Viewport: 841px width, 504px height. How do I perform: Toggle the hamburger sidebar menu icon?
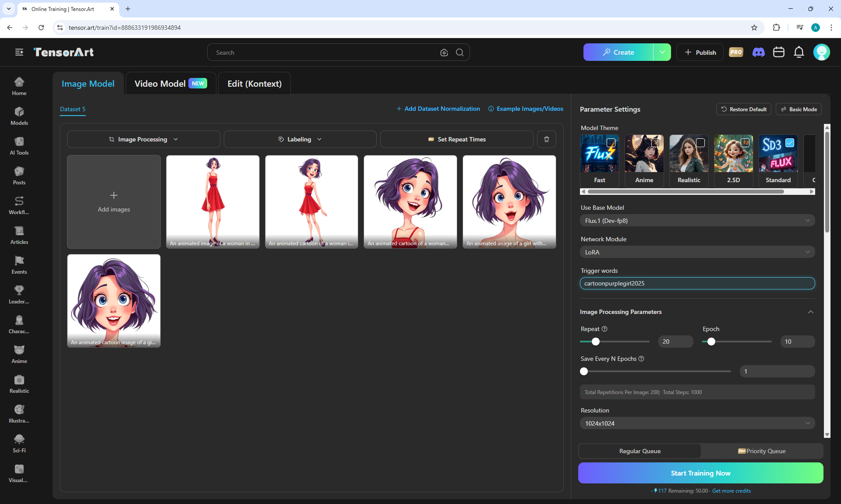click(x=19, y=52)
